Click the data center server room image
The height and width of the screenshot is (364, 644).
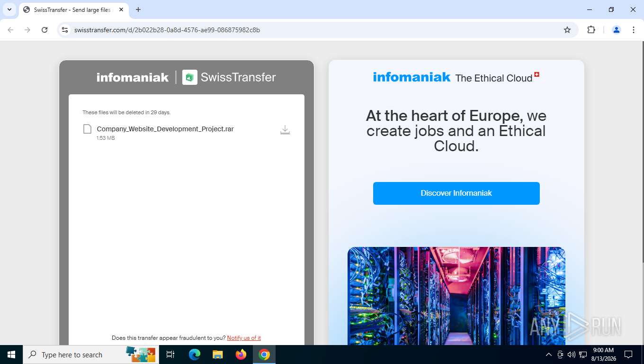click(x=456, y=296)
